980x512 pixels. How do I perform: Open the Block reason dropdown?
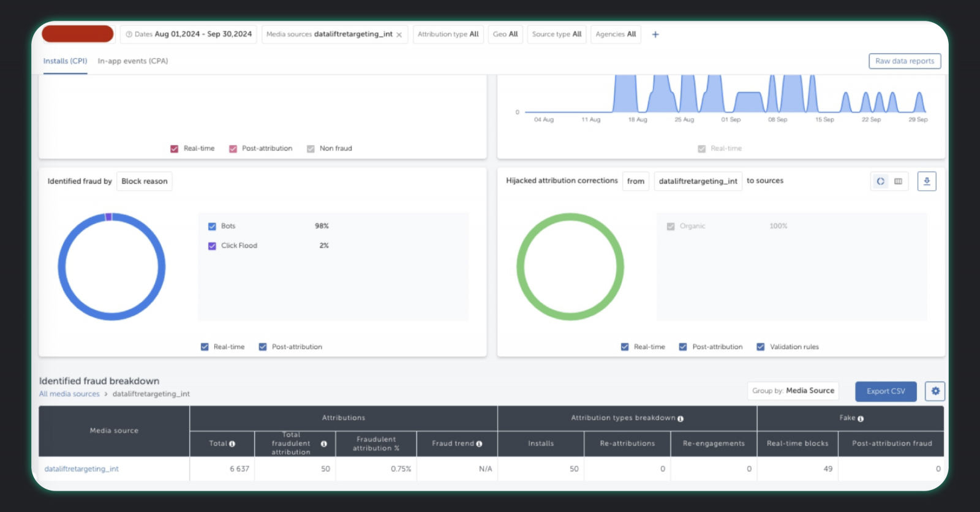145,181
